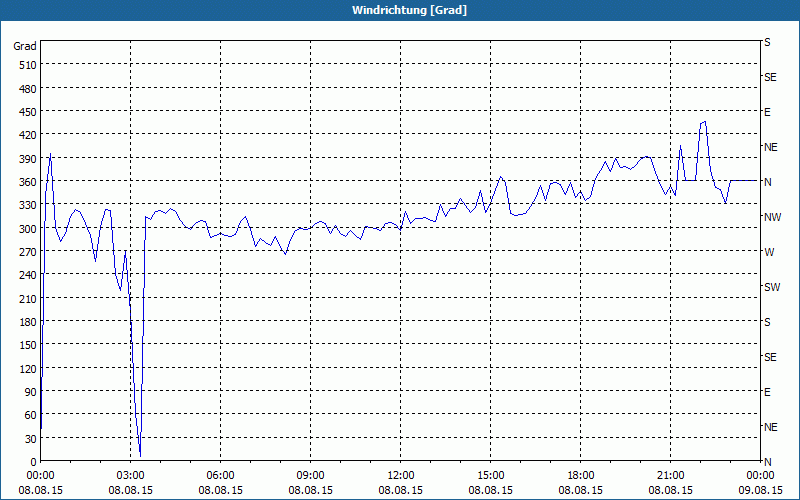Screen dimensions: 800x500
Task: Select the 270 degree axis label
Action: pos(29,252)
